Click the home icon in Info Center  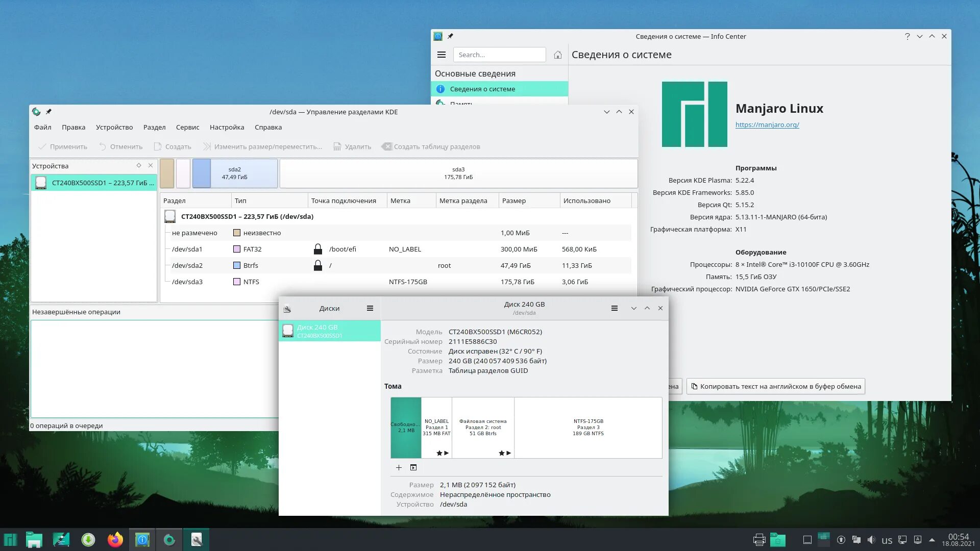tap(557, 55)
